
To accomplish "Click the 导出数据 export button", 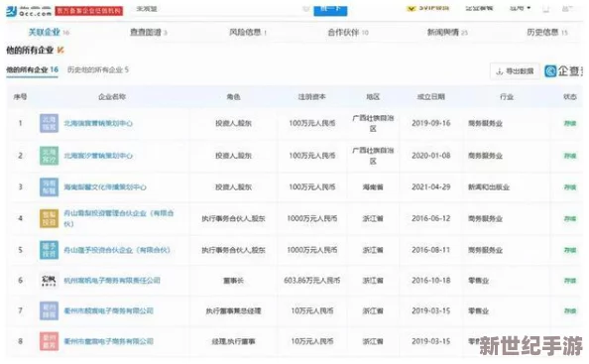I will click(x=515, y=71).
